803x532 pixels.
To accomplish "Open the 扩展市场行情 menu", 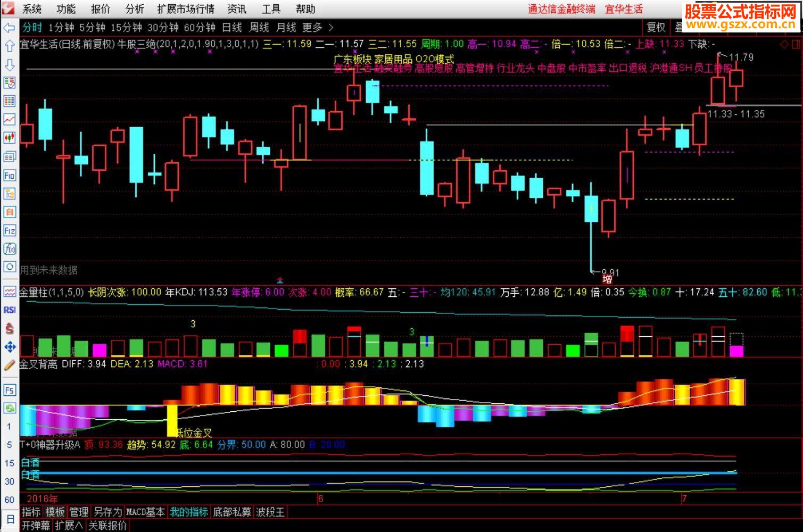I will tap(186, 9).
